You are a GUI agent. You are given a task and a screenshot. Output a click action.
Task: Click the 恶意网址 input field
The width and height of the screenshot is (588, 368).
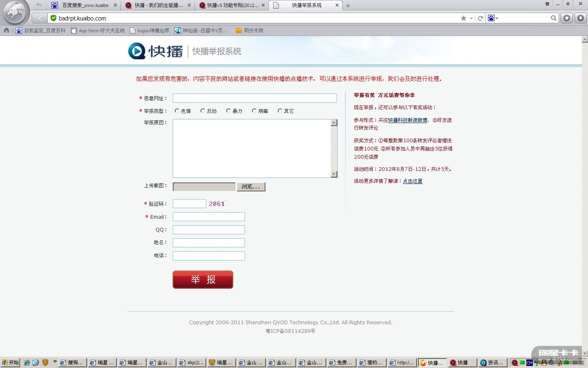point(255,98)
